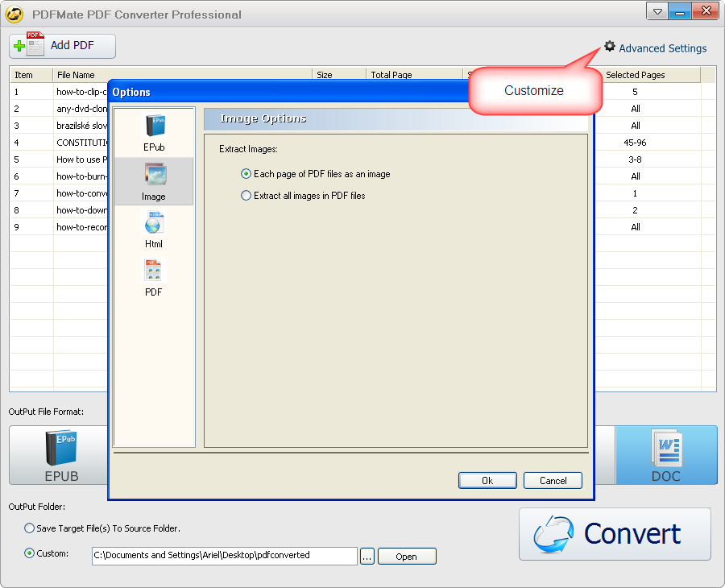The image size is (725, 588).
Task: Click the 'Size' column header
Action: point(339,75)
